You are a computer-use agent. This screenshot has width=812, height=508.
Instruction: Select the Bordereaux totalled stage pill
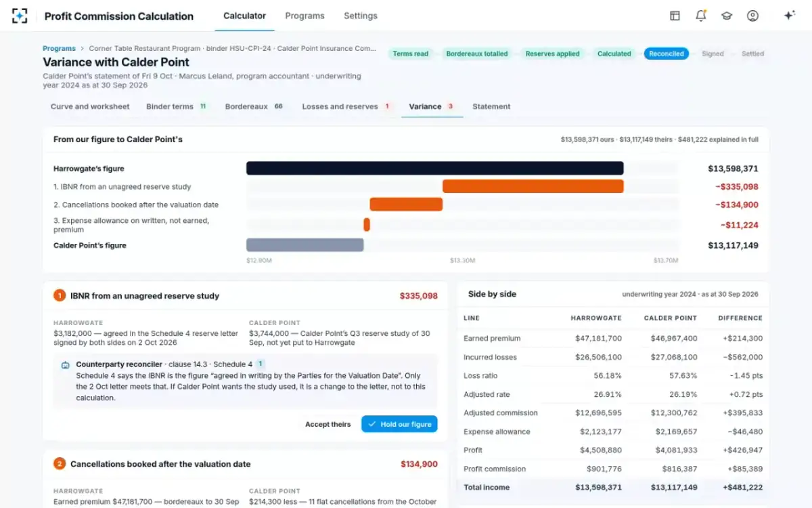(x=477, y=54)
